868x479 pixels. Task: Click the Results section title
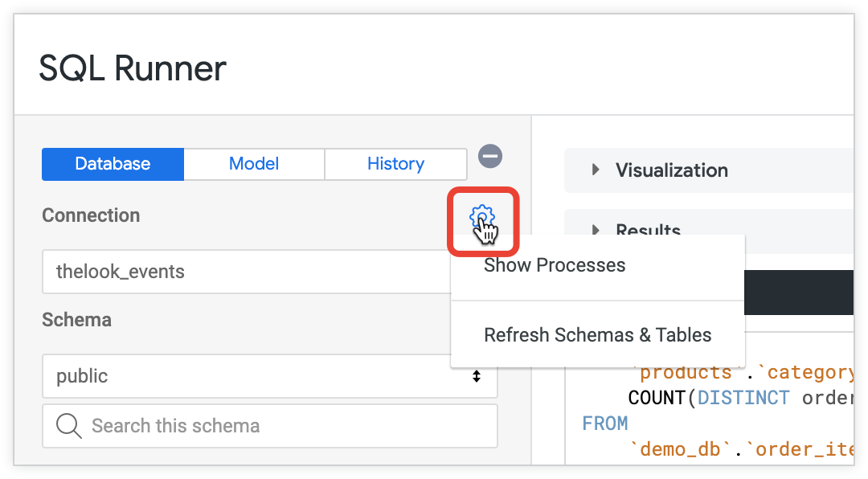click(648, 228)
